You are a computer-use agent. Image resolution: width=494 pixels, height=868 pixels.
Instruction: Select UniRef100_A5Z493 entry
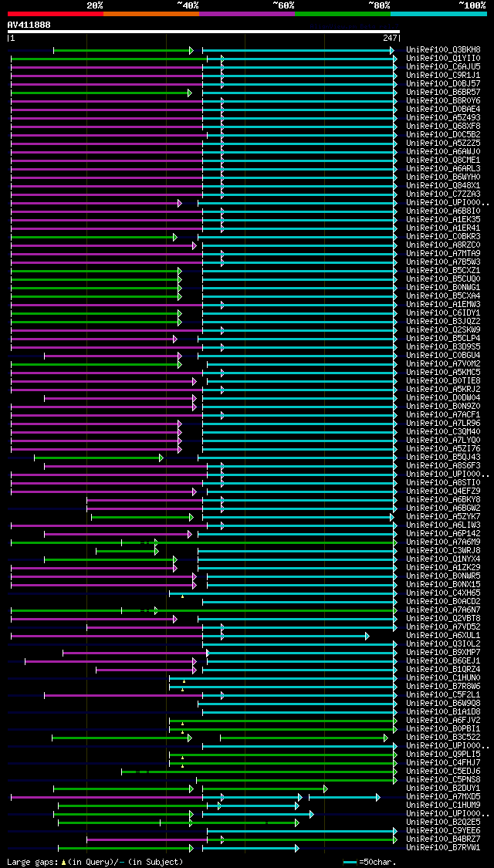click(x=443, y=117)
